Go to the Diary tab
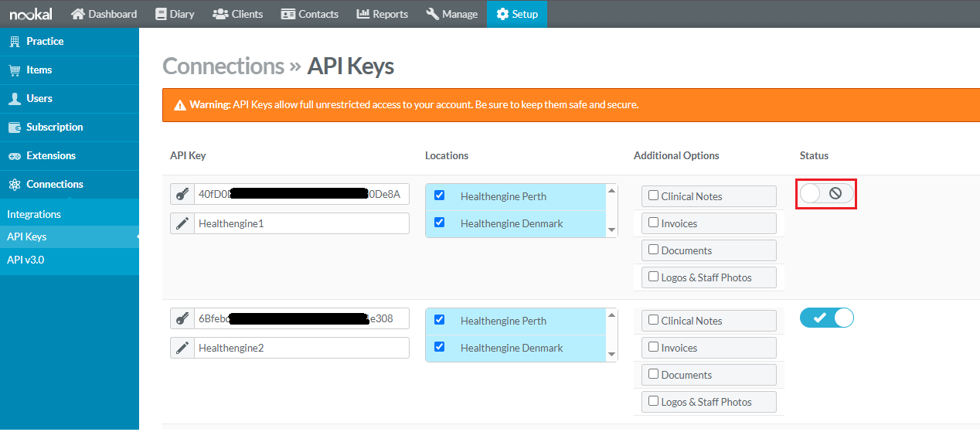This screenshot has width=980, height=432. (175, 14)
